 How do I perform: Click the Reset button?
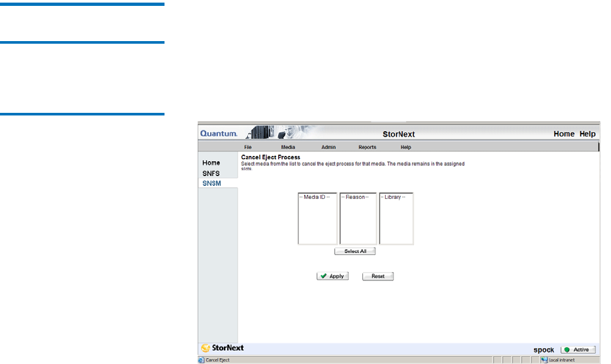[378, 276]
